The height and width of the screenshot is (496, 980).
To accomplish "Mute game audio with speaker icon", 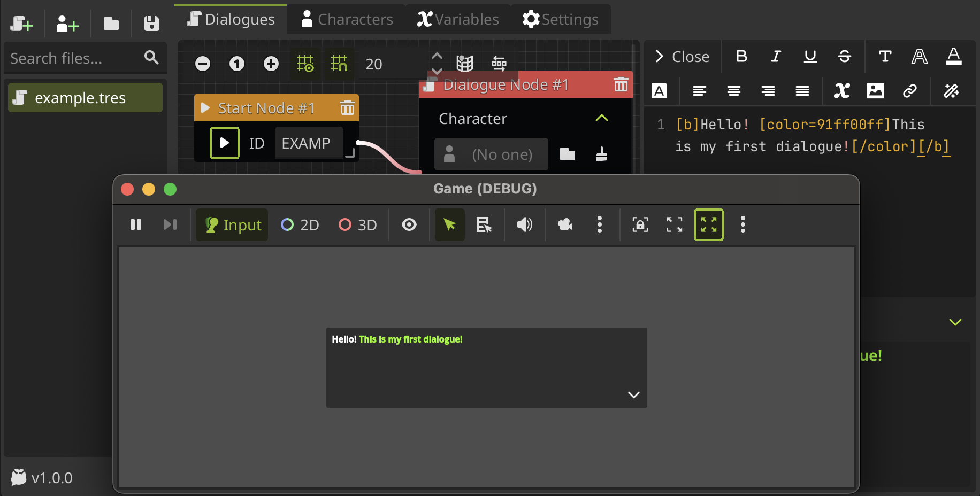I will click(524, 225).
